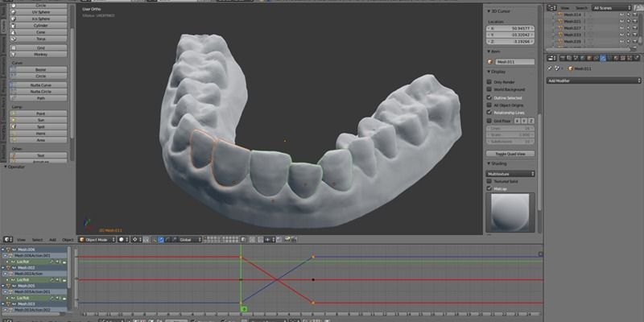Click the 3D Cursor X location field

point(510,29)
